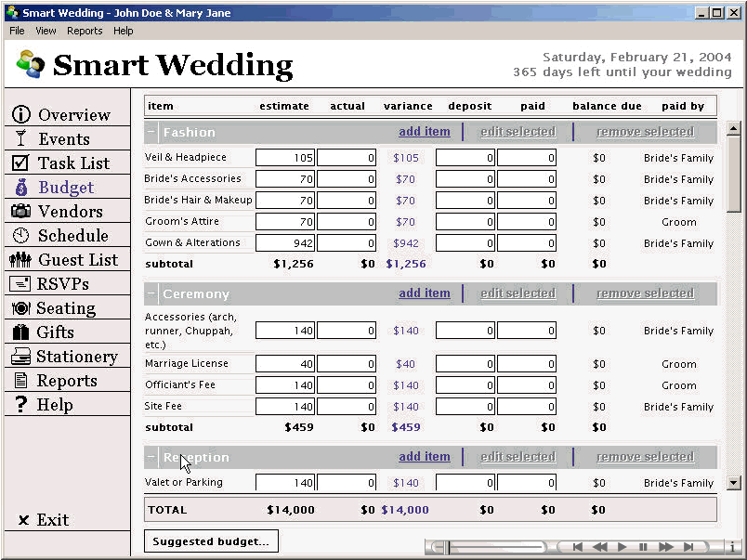Skip to start in player controls

pyautogui.click(x=577, y=547)
